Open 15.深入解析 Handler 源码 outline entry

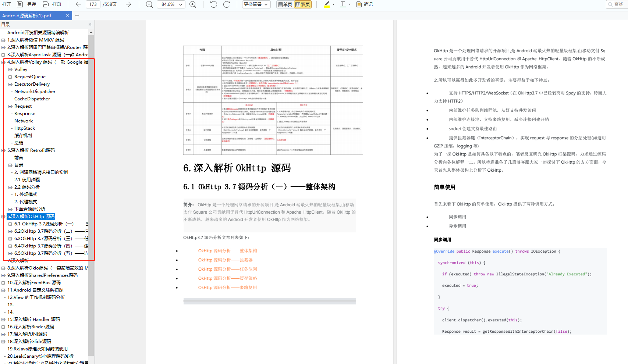[x=33, y=320]
